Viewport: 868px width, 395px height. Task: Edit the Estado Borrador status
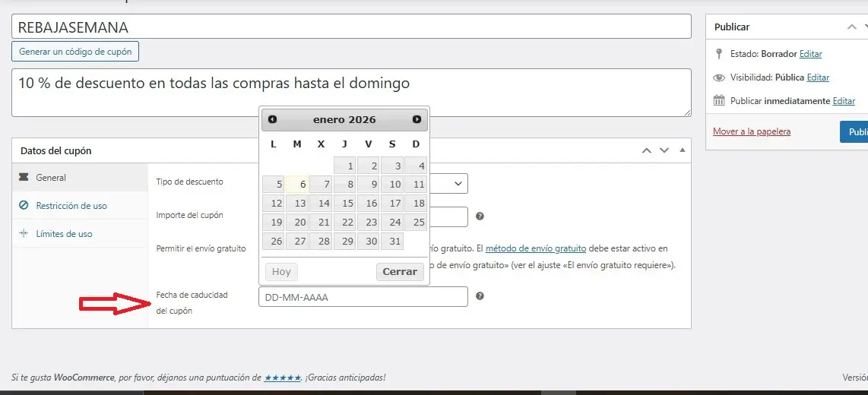click(810, 54)
